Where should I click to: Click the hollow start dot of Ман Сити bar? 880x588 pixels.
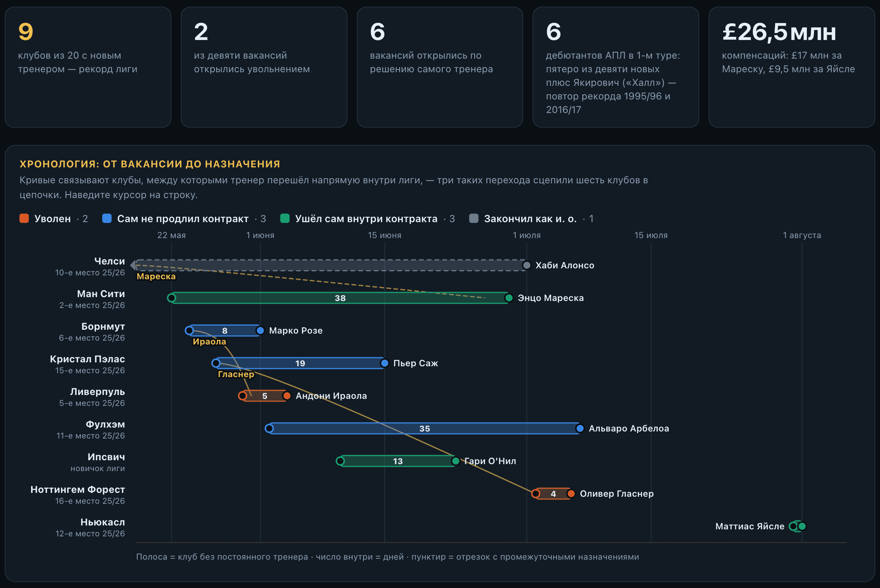(x=171, y=298)
